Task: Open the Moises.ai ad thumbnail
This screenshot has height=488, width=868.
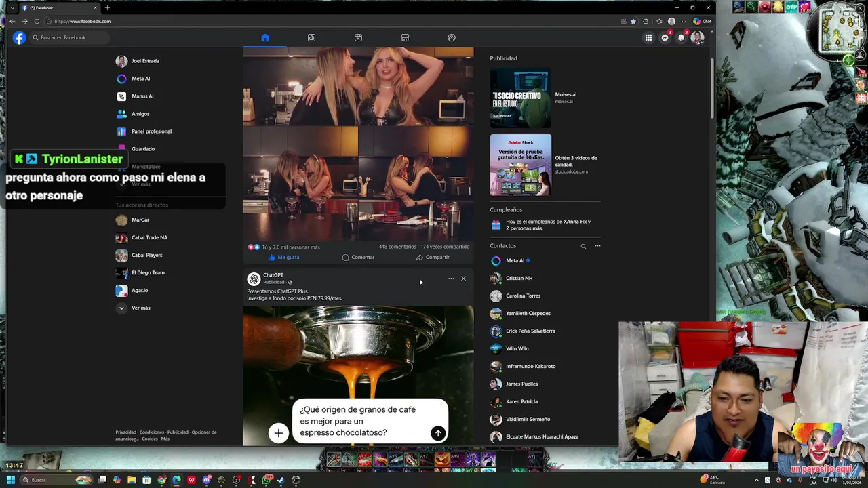Action: pyautogui.click(x=520, y=98)
